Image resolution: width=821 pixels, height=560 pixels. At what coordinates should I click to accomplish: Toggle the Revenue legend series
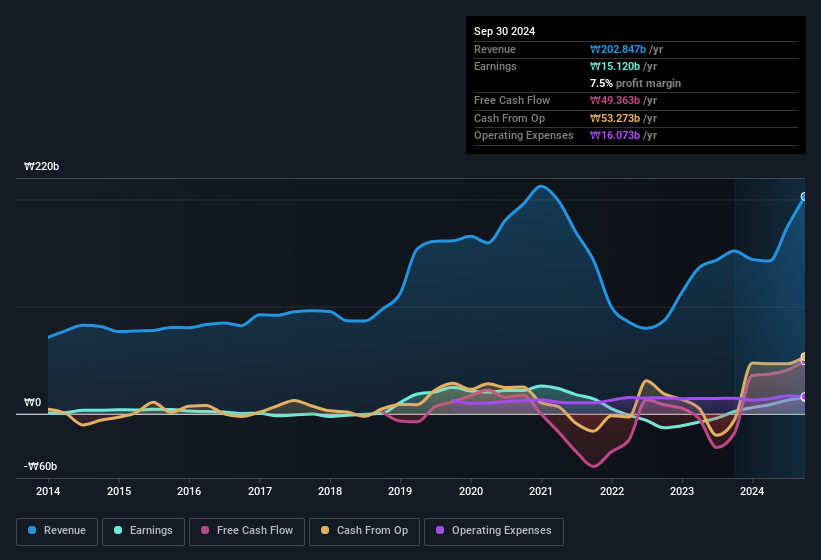(x=57, y=531)
